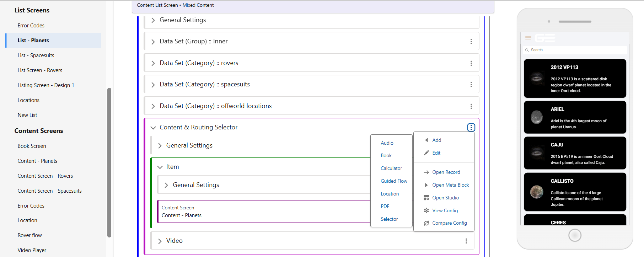The image size is (644, 257).
Task: Click the hamburger menu in phone preview
Action: [x=528, y=38]
